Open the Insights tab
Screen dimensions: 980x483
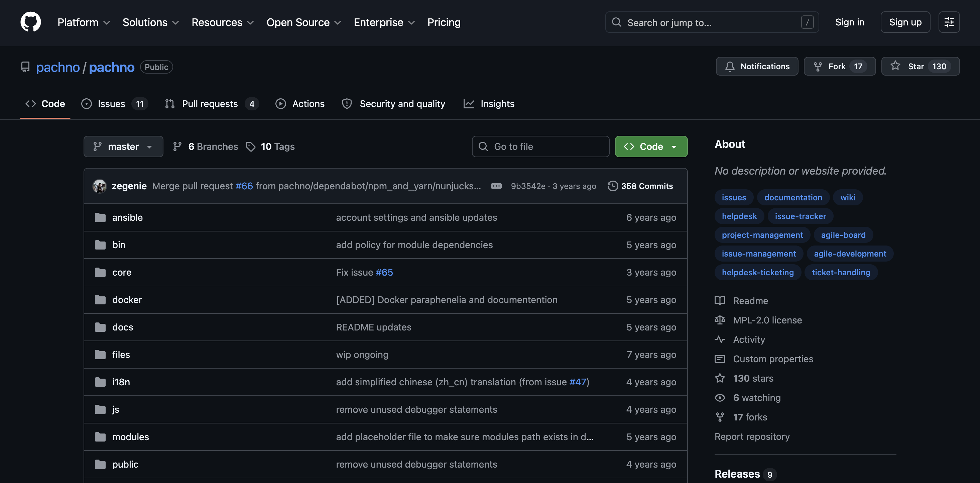point(489,104)
